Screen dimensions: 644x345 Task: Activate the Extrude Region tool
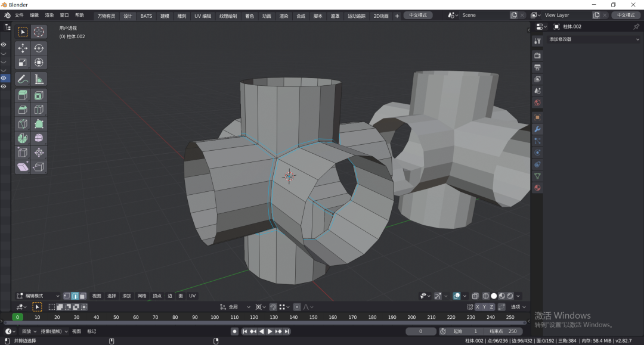pos(23,95)
